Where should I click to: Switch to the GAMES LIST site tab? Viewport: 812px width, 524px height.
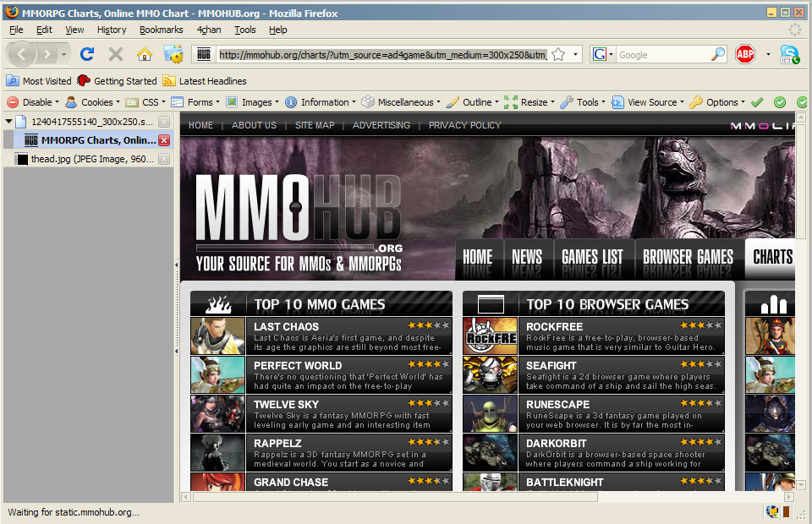click(592, 257)
